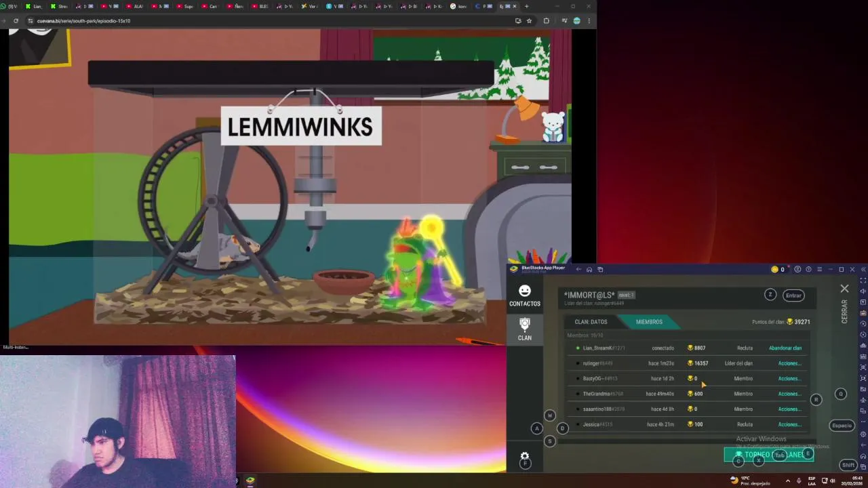
Task: Show hidden system tray icons
Action: tap(787, 481)
